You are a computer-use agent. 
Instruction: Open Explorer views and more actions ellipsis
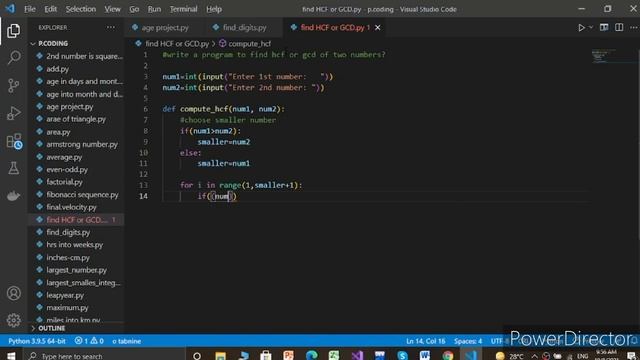point(111,27)
